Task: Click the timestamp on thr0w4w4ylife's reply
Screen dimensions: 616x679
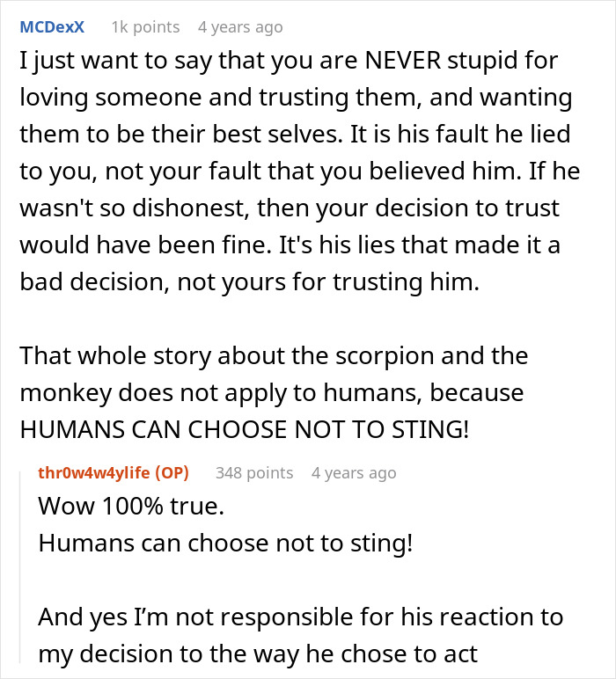Action: (x=354, y=472)
